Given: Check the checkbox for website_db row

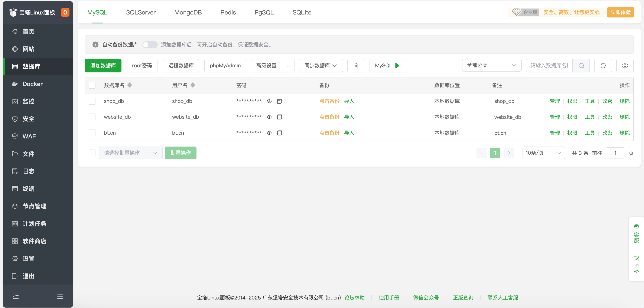Looking at the screenshot, I should 92,117.
